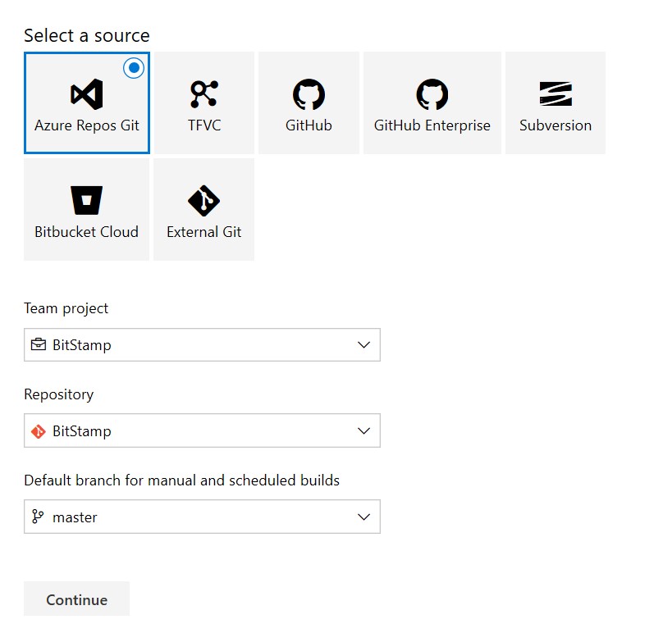Expand the default branch dropdown chevron

click(363, 517)
